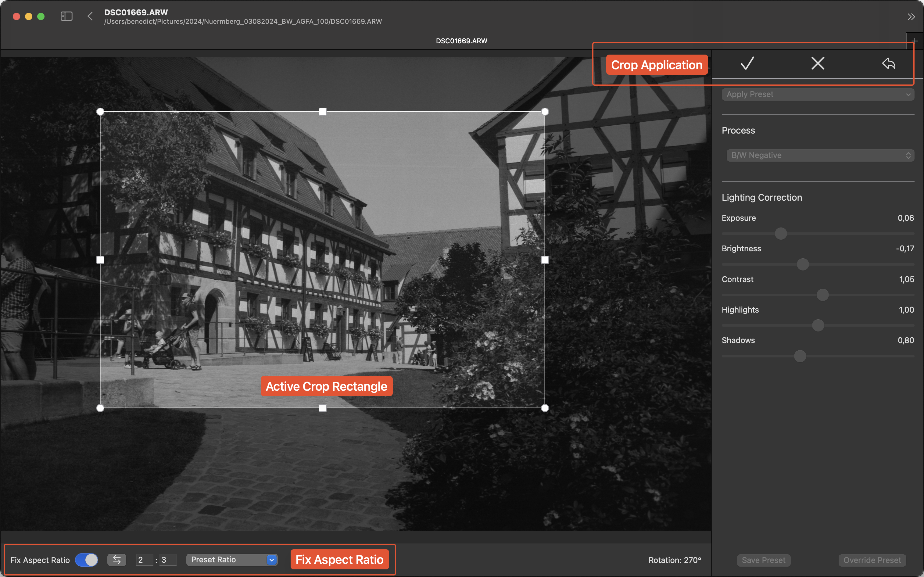
Task: Click the Override Preset button
Action: click(x=872, y=560)
